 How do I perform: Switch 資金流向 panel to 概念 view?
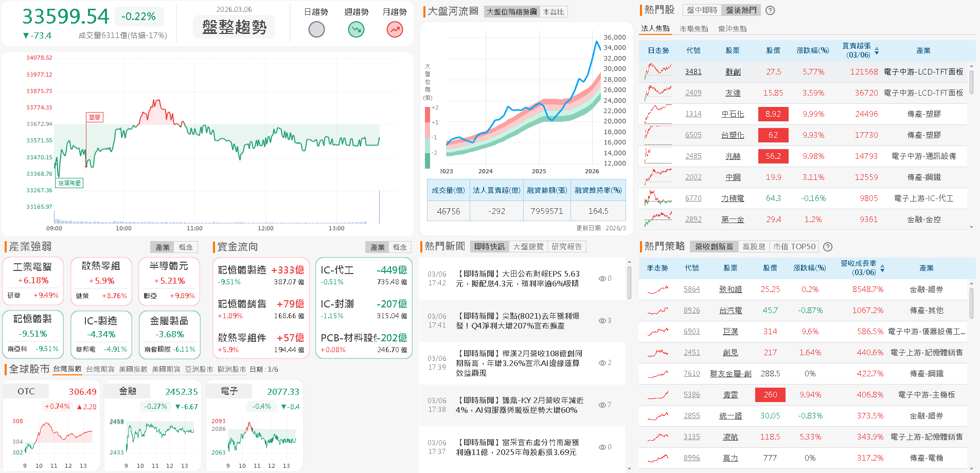tap(401, 247)
